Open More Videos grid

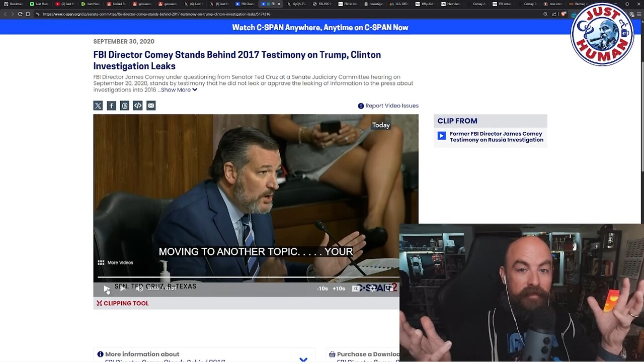[115, 262]
